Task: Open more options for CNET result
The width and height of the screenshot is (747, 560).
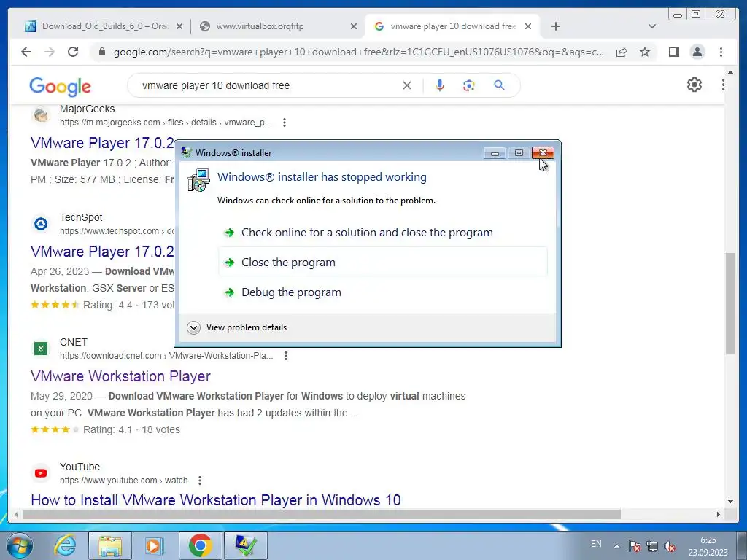Action: click(286, 356)
